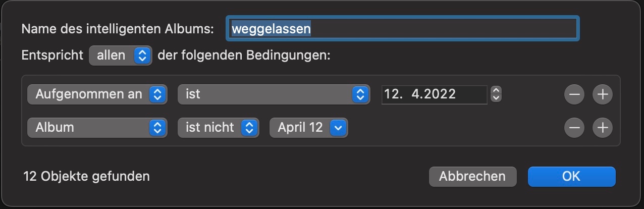Expand the 'April 12' album dropdown
The height and width of the screenshot is (209, 644).
click(309, 128)
